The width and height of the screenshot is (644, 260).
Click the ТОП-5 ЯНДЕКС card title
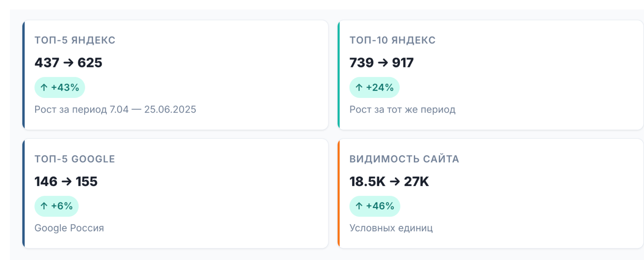click(75, 40)
